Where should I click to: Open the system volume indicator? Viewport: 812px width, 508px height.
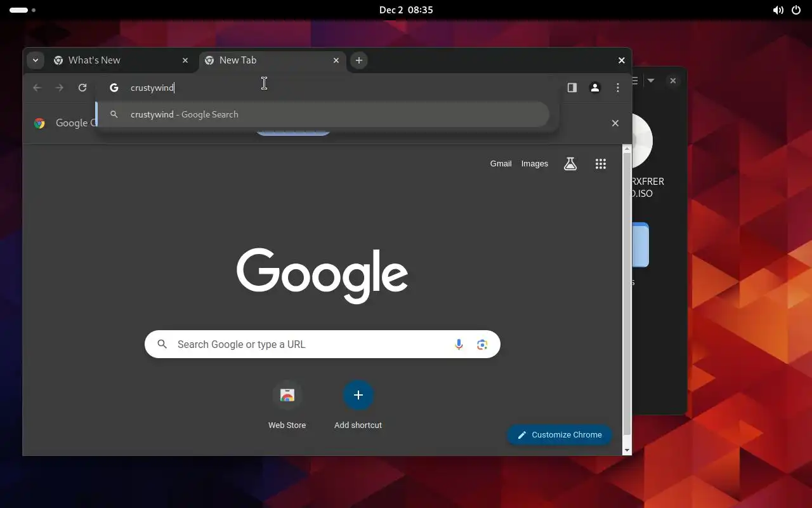[x=778, y=10]
